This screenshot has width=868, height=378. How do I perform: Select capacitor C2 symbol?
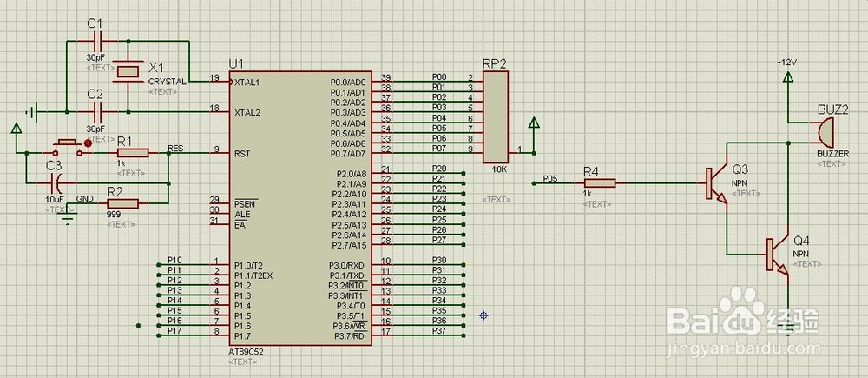pyautogui.click(x=97, y=112)
